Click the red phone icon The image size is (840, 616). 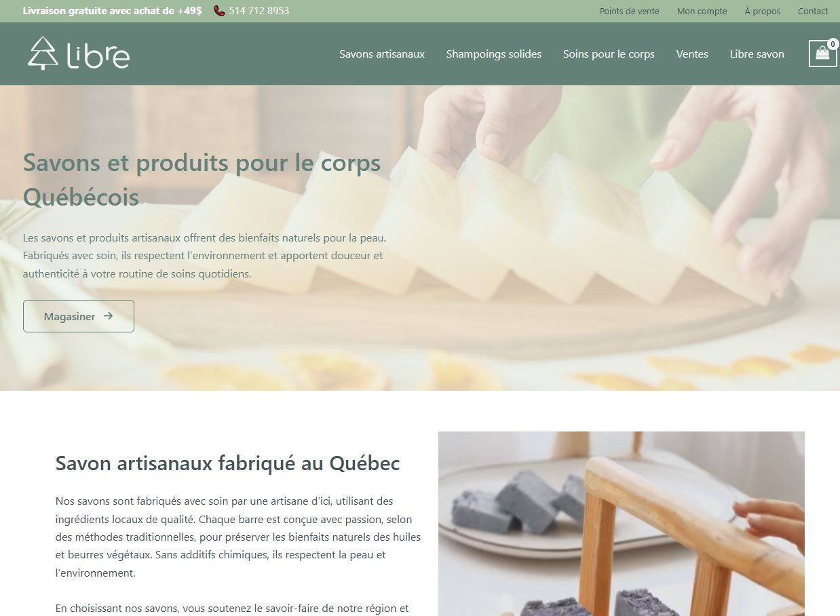(x=219, y=11)
